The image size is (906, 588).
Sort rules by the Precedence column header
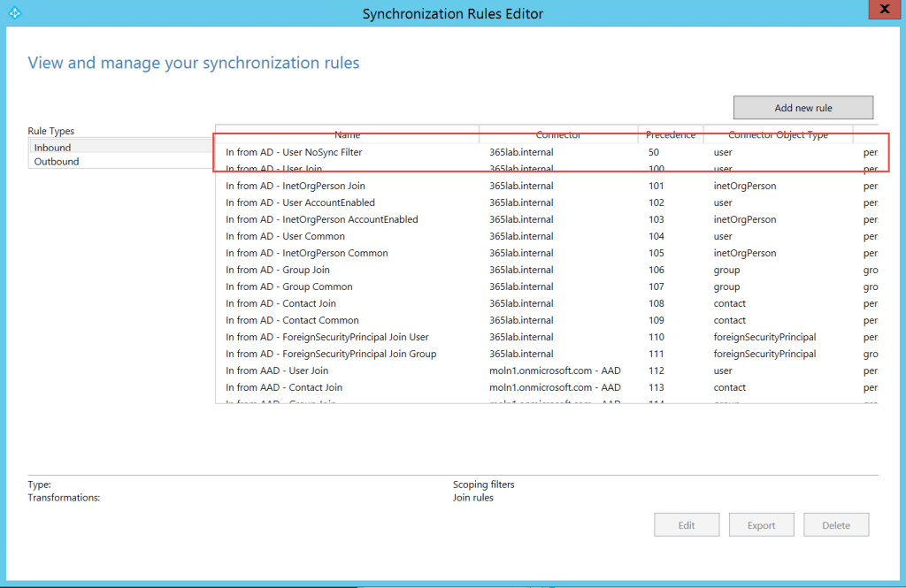671,134
